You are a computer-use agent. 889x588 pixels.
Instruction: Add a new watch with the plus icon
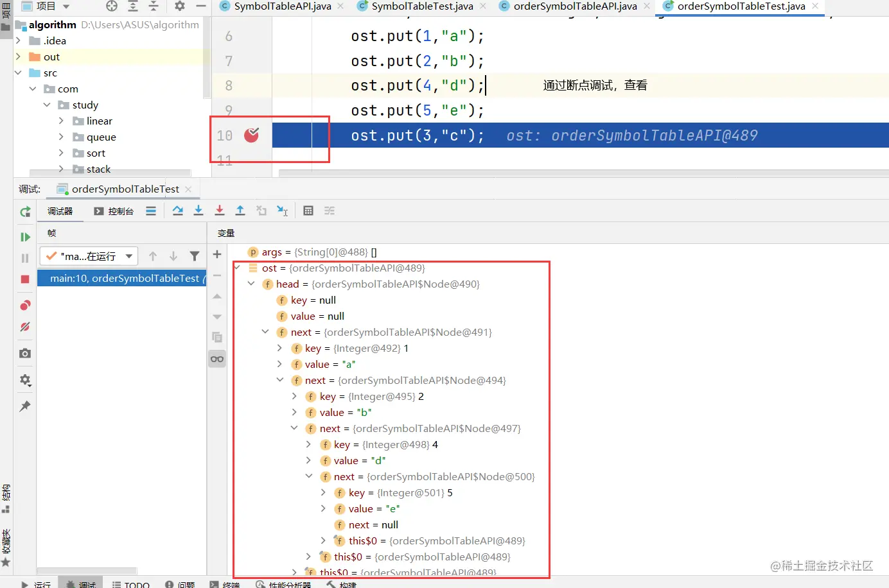pos(217,254)
